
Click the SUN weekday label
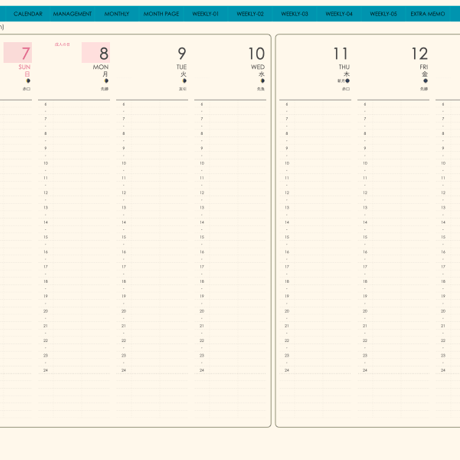click(x=24, y=67)
